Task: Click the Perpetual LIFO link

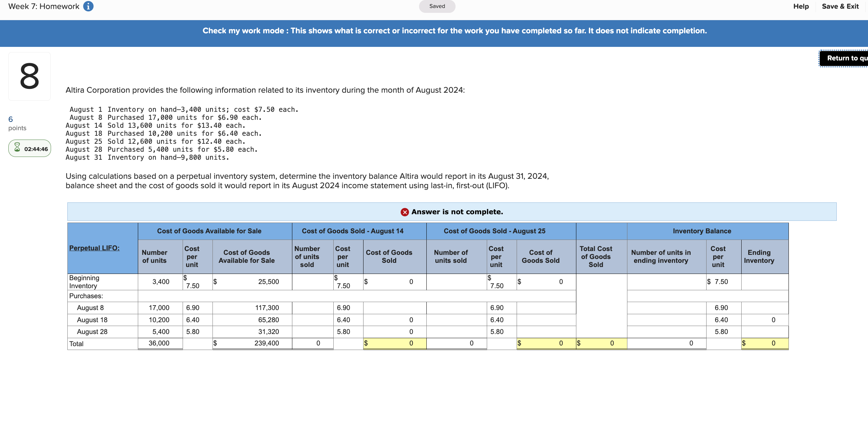Action: coord(94,248)
